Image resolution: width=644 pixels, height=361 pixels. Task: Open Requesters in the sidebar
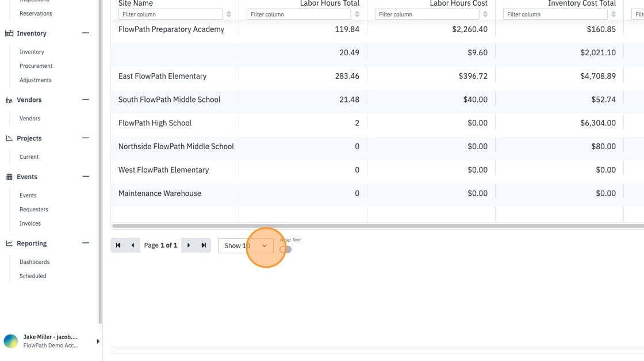[34, 210]
